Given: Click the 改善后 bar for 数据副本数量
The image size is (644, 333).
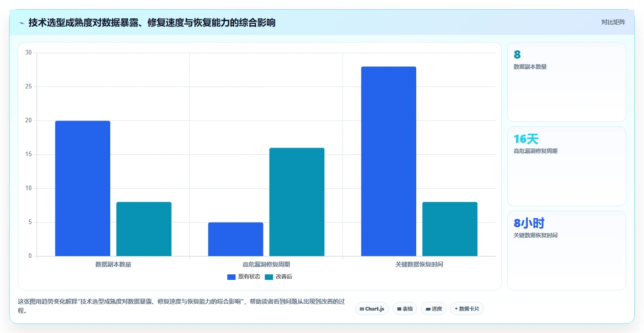Looking at the screenshot, I should pos(144,229).
